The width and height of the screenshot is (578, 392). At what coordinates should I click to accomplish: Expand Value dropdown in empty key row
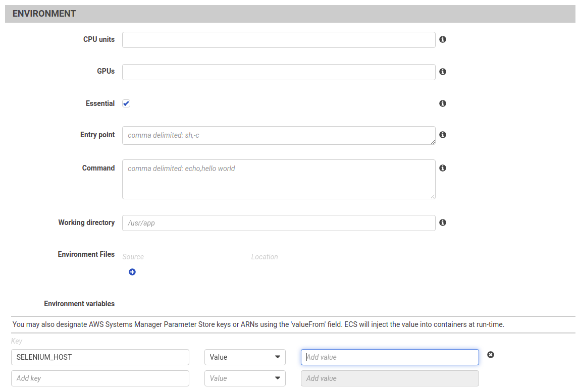[x=245, y=378]
